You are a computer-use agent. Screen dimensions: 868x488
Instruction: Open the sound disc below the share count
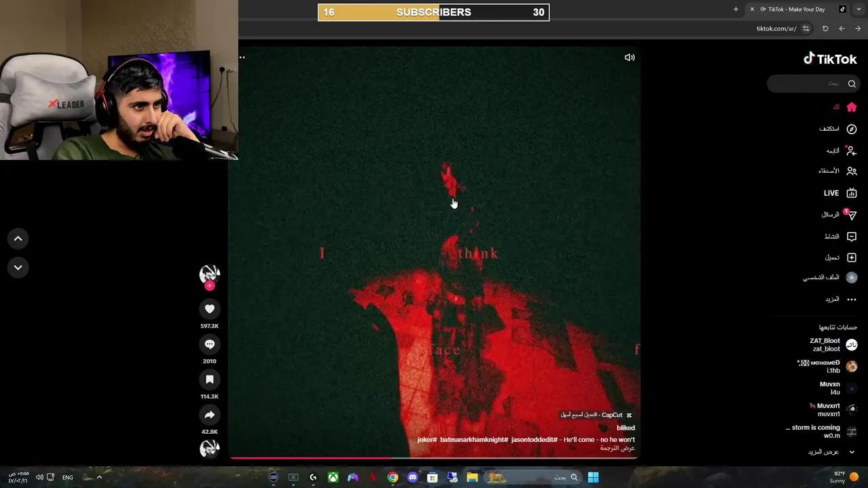click(210, 449)
